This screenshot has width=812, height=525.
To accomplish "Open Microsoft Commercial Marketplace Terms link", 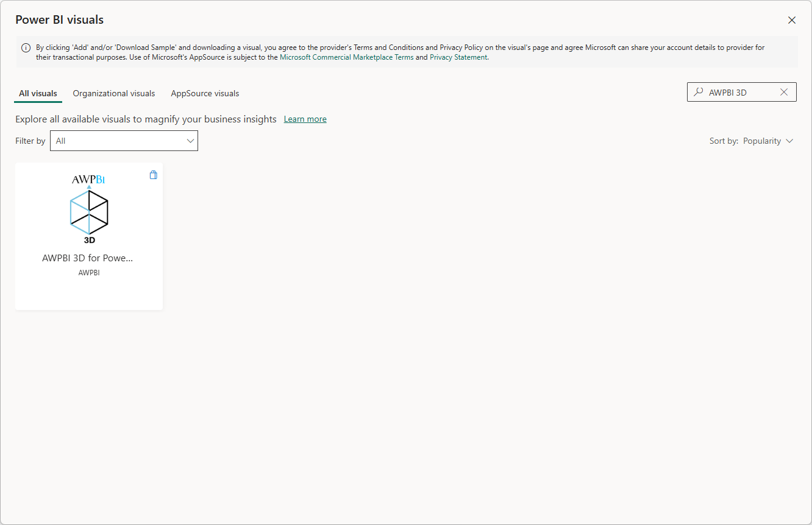I will click(346, 57).
